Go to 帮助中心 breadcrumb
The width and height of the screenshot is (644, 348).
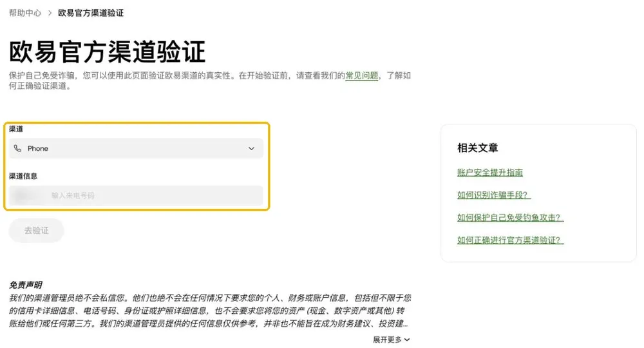coord(25,13)
